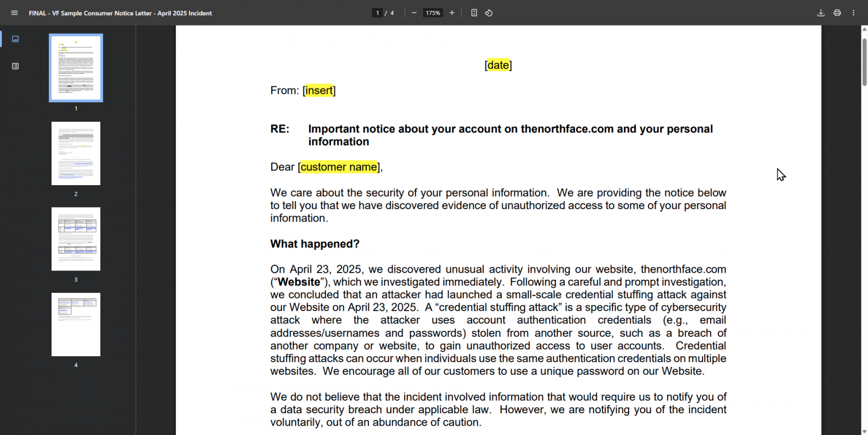Click the total page count '4' in toolbar
The width and height of the screenshot is (868, 435).
(392, 13)
